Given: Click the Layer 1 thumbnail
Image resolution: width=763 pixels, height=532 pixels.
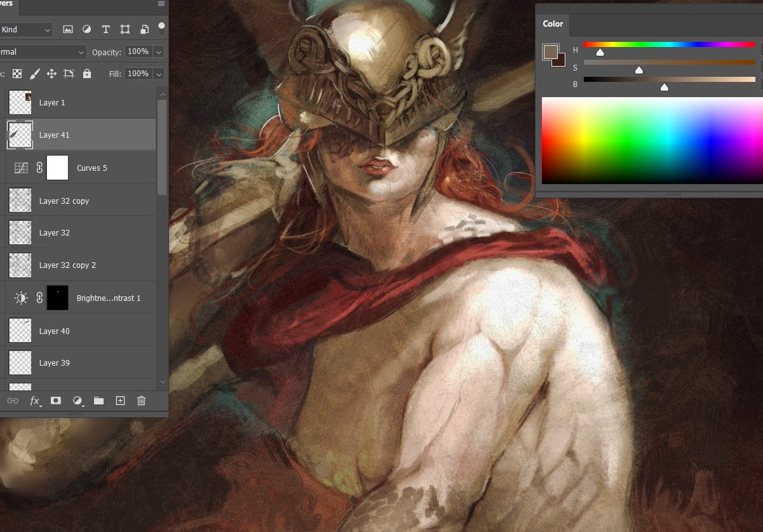Looking at the screenshot, I should point(20,102).
